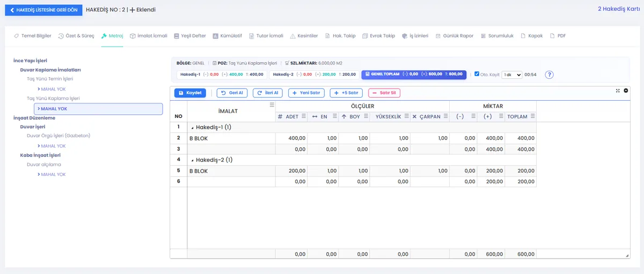Collapse the Hakediş-2 (1) group row
Viewport: 644px width, 274px height.
[x=192, y=160]
